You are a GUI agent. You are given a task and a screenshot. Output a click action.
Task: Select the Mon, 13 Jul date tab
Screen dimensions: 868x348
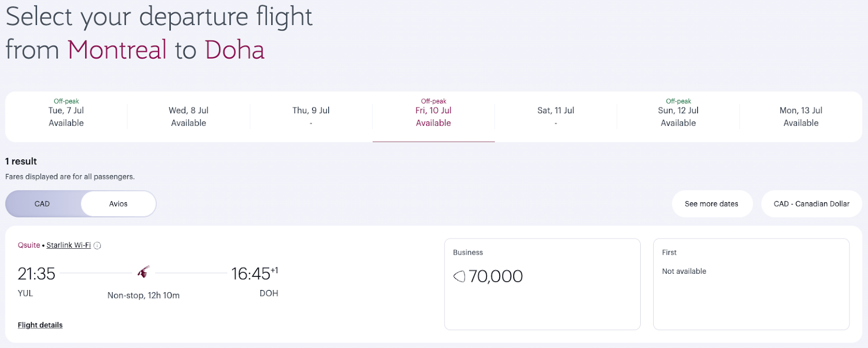point(801,117)
